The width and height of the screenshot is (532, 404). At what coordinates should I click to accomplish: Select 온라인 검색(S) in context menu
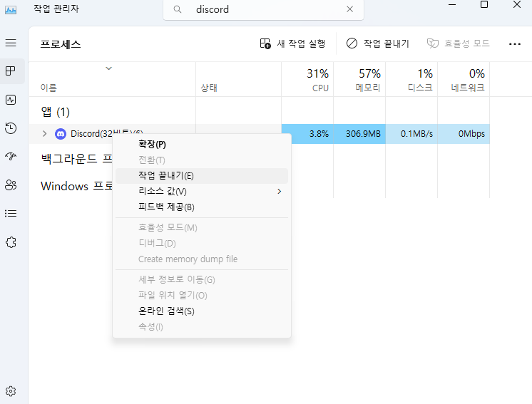pos(166,311)
